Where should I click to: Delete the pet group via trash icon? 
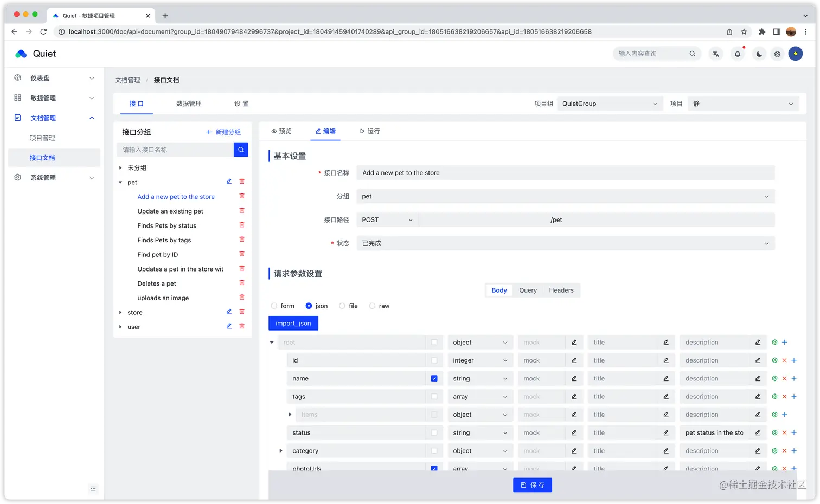click(242, 182)
